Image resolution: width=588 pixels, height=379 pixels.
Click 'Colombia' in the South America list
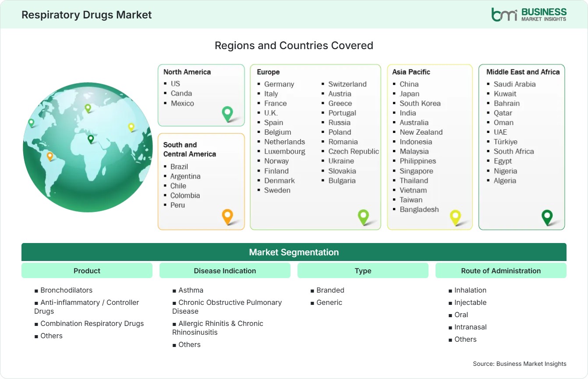(185, 195)
